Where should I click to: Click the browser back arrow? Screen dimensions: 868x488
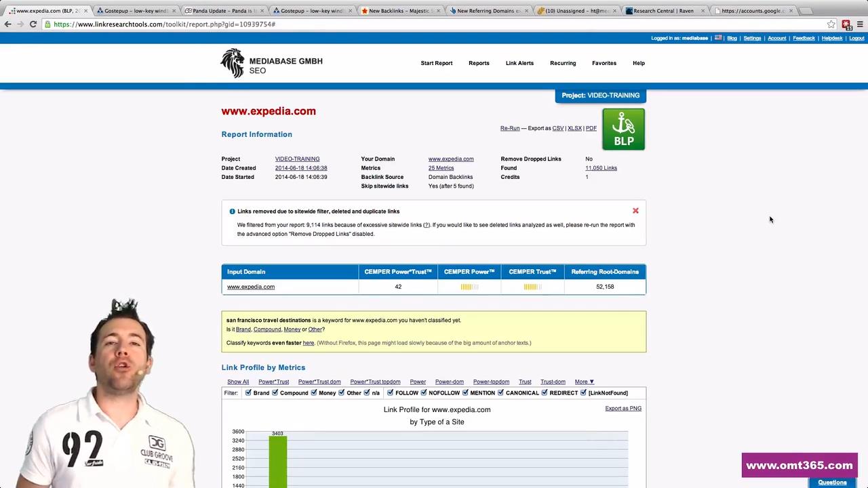pos(7,24)
